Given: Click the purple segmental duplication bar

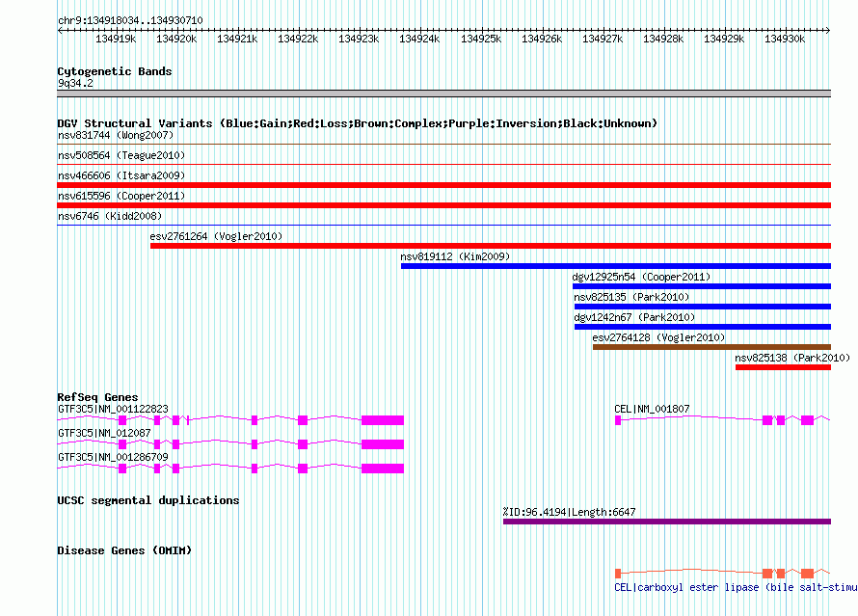Looking at the screenshot, I should tap(667, 522).
